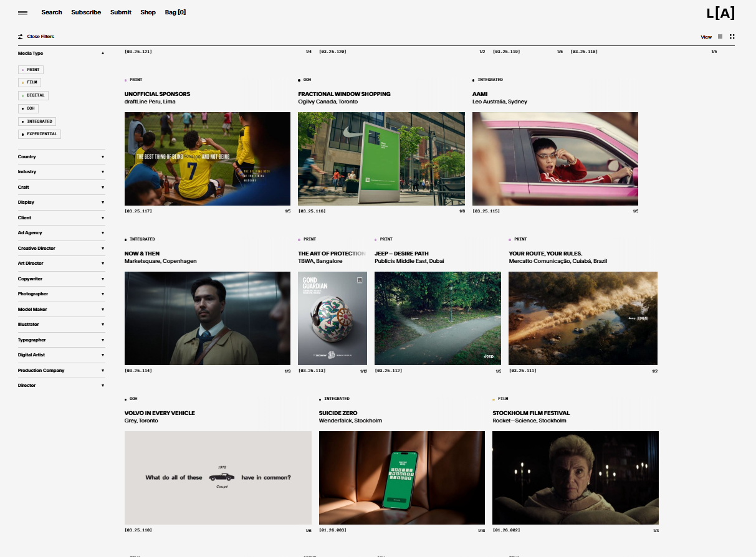Toggle the FILM media type filter
Image resolution: width=756 pixels, height=557 pixels.
(30, 82)
